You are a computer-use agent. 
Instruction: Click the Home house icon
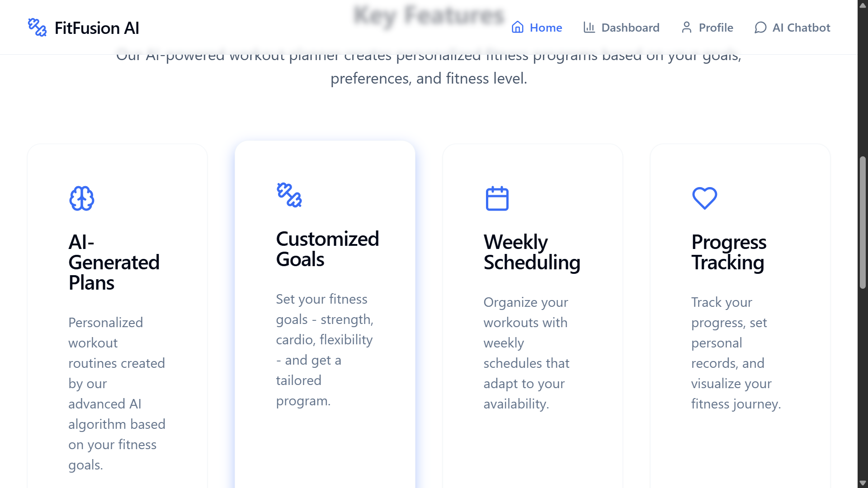(x=518, y=28)
